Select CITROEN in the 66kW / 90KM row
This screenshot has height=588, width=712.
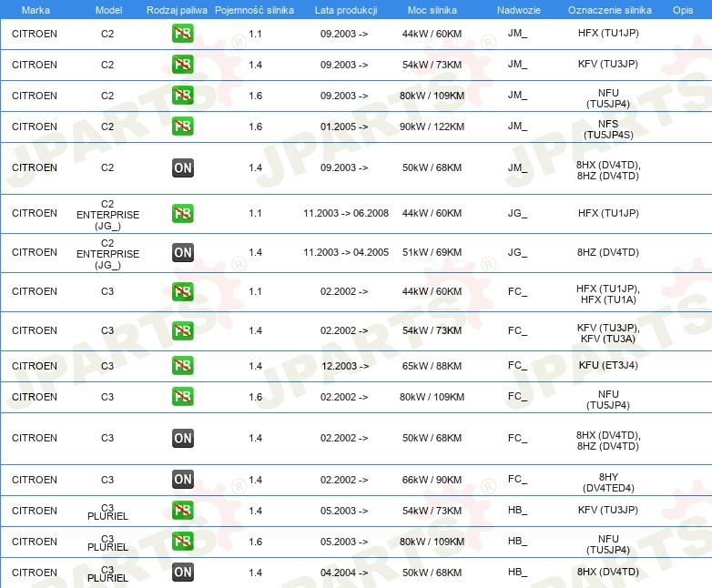pos(35,480)
